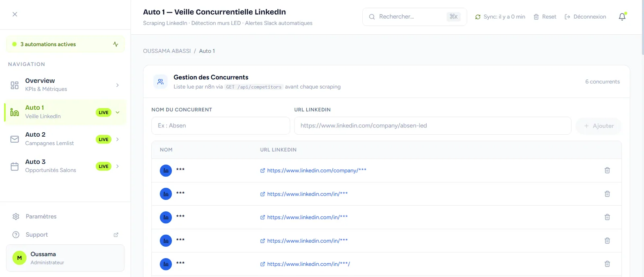Click the URL LinkedIn input field

coord(433,126)
